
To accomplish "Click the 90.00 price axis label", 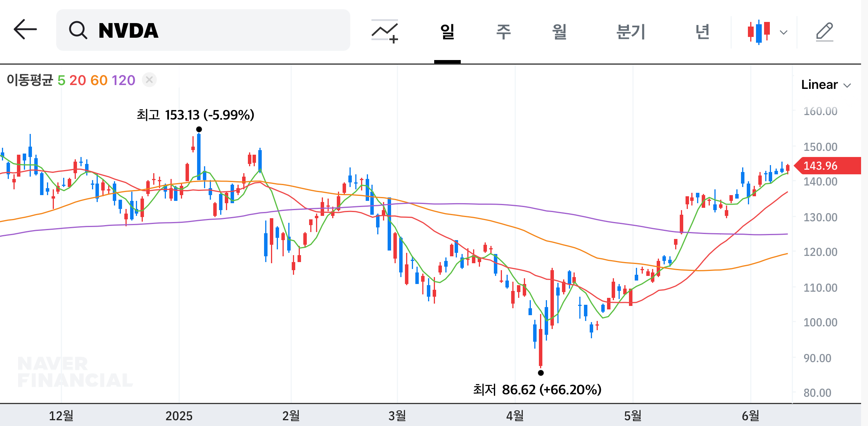I will (x=817, y=358).
